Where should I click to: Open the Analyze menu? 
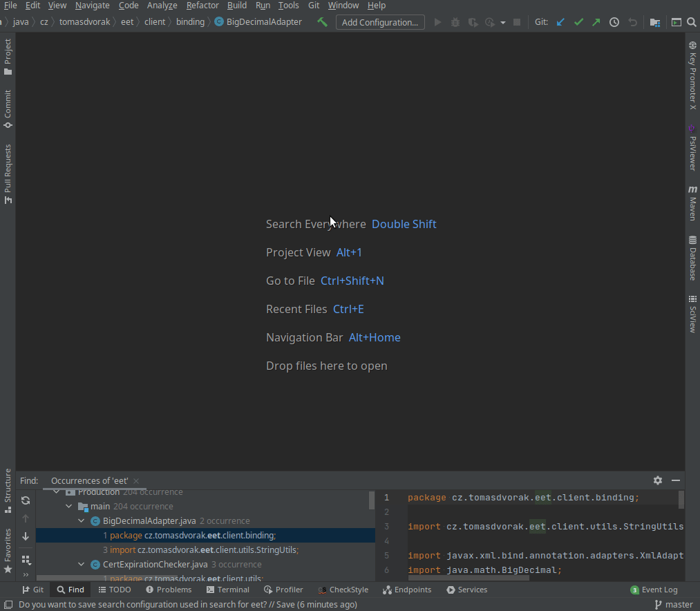tap(162, 6)
